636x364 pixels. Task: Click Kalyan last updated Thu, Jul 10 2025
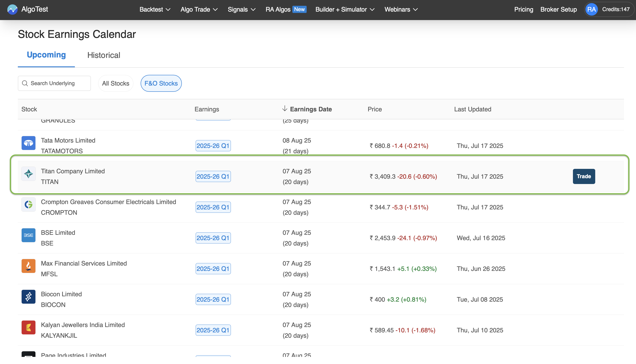(480, 330)
